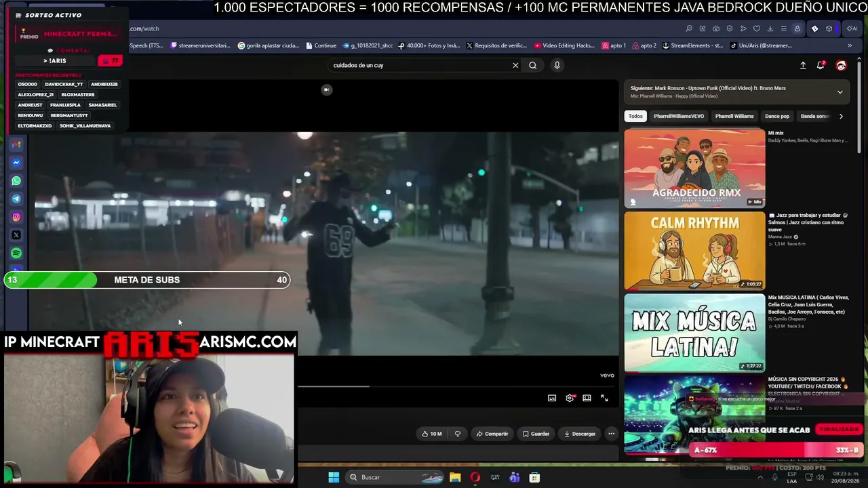
Task: Click the Descargar download button
Action: (580, 434)
